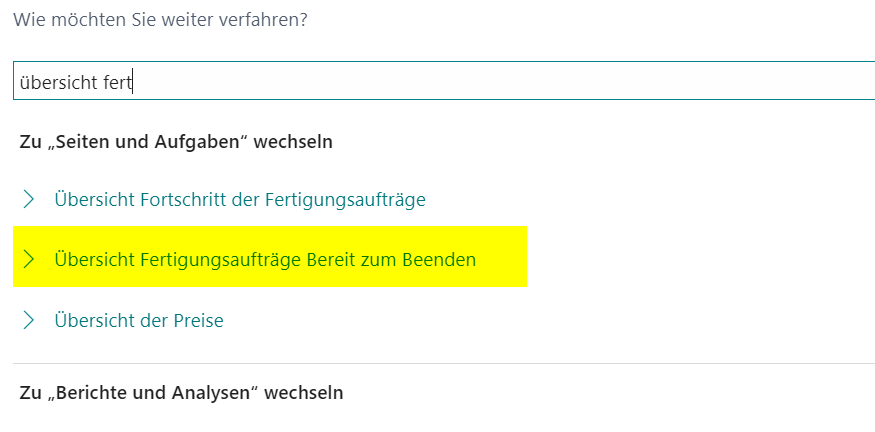The width and height of the screenshot is (875, 432).
Task: Click chevron beside Fertigungsaufträge Bereit zum Beenden
Action: [x=28, y=260]
